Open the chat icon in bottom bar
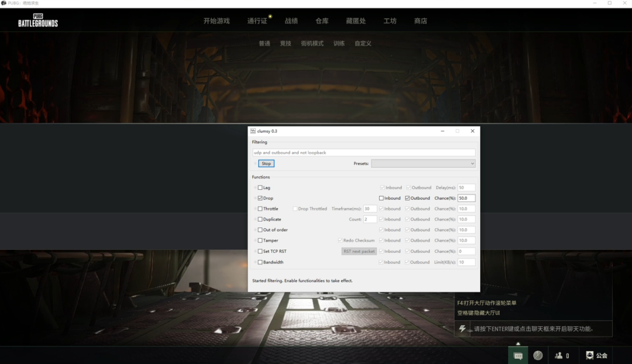The width and height of the screenshot is (632, 364). 518,356
